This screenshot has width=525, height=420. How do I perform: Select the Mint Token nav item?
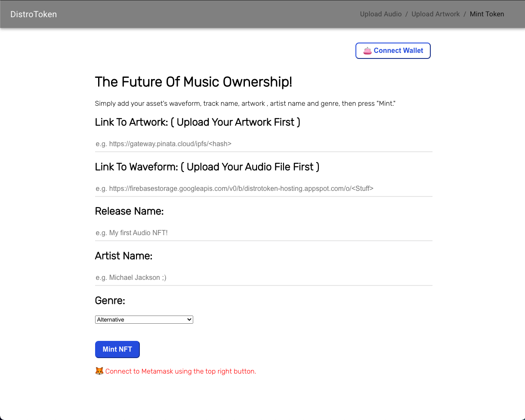487,14
